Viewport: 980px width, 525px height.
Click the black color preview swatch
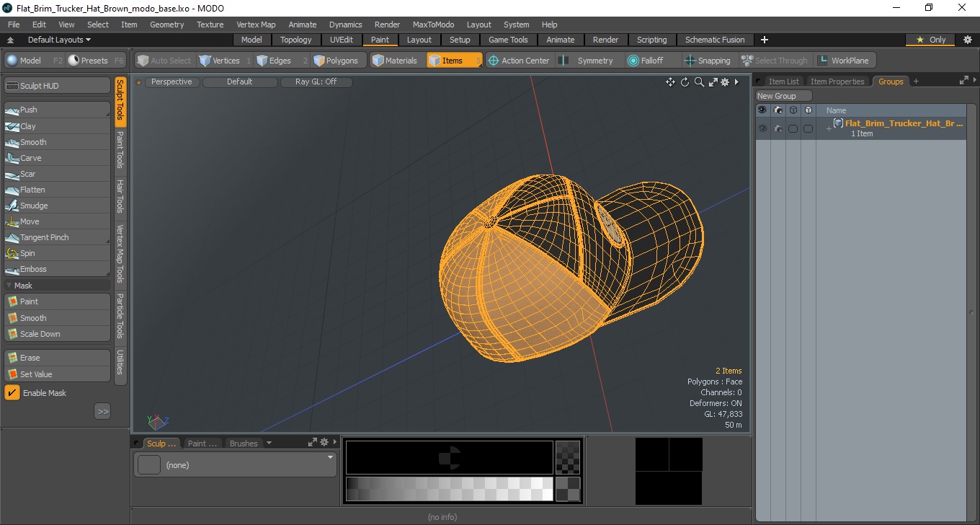[x=449, y=457]
